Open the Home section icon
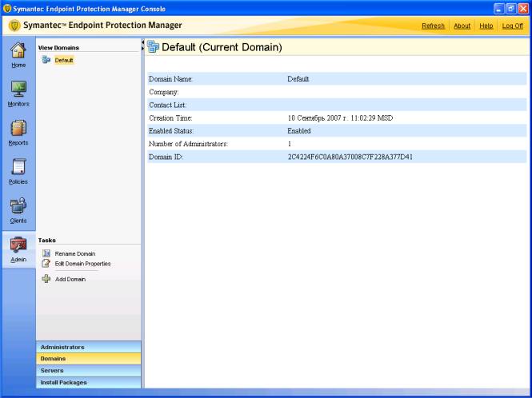Screen dimensions: 532x398 (x=18, y=51)
